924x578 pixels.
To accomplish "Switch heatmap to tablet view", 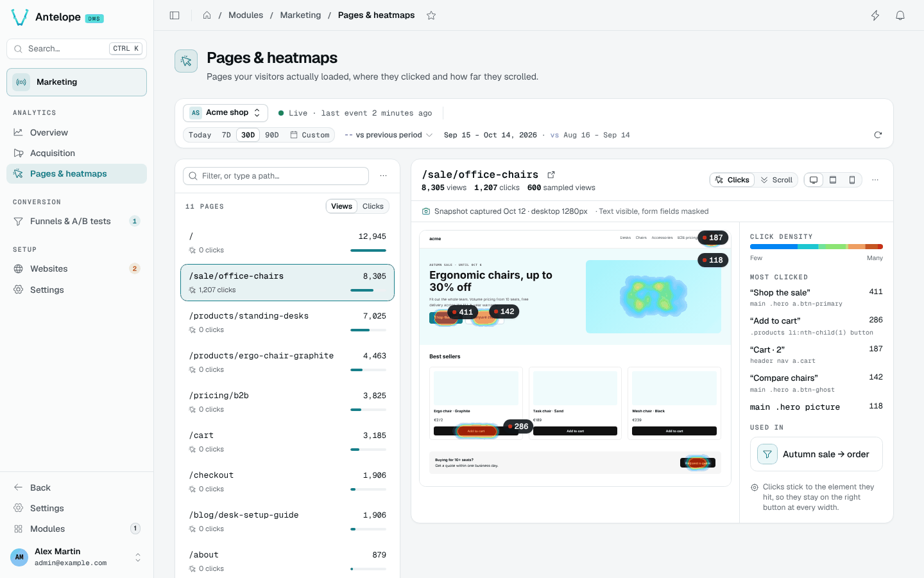I will [833, 180].
